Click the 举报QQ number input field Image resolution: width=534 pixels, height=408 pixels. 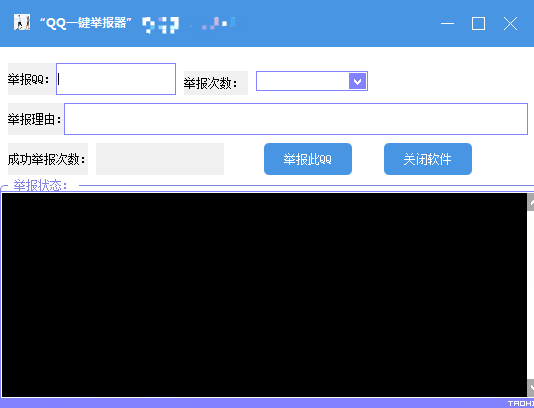116,79
